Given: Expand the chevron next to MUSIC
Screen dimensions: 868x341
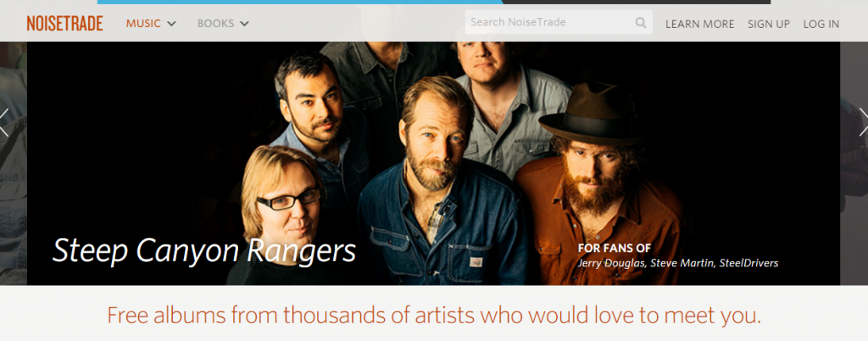Looking at the screenshot, I should [171, 24].
